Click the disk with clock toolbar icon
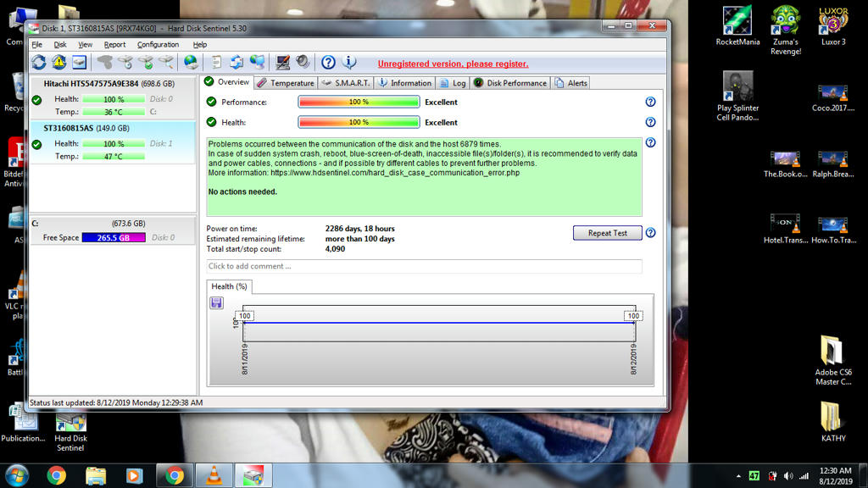The width and height of the screenshot is (868, 488). click(125, 62)
